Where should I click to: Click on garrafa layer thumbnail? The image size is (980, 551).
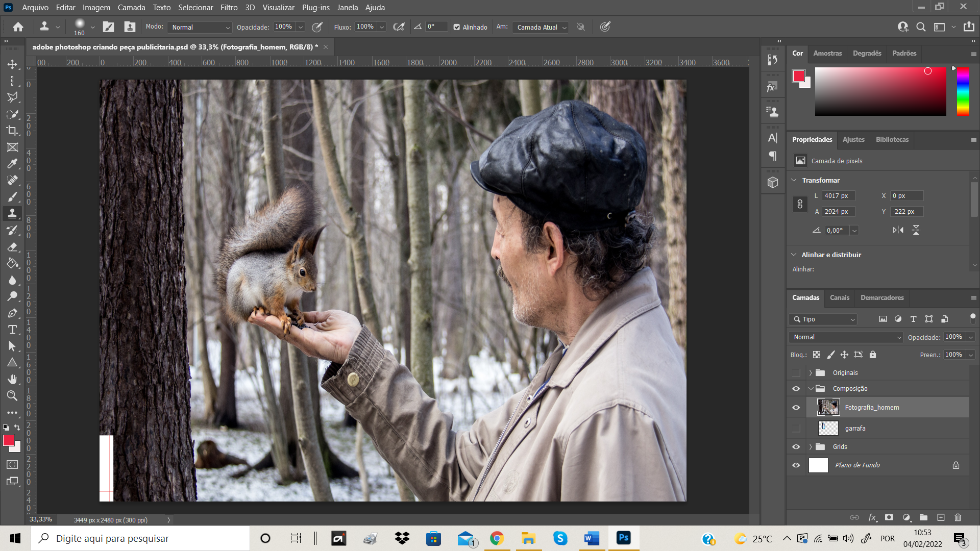point(829,428)
